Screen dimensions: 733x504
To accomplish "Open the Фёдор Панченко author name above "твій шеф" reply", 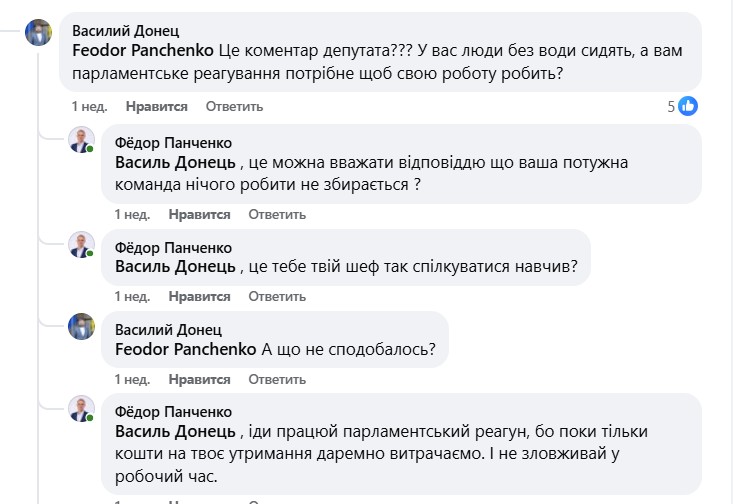I will 174,247.
